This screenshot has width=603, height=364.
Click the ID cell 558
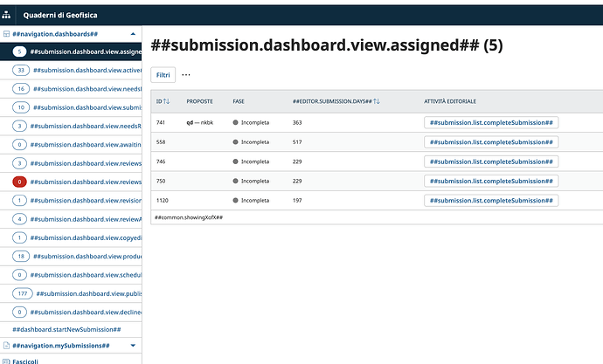[x=161, y=142]
